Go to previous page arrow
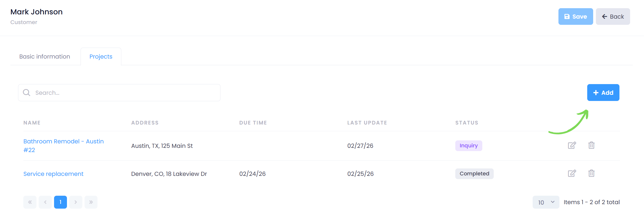644x223 pixels. coord(45,202)
